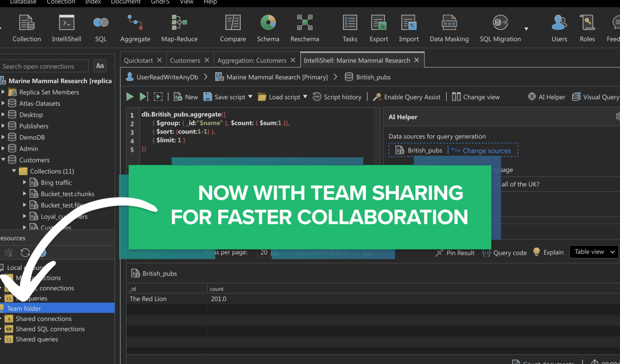The height and width of the screenshot is (364, 620).
Task: Switch to the Customers tab
Action: tap(185, 60)
